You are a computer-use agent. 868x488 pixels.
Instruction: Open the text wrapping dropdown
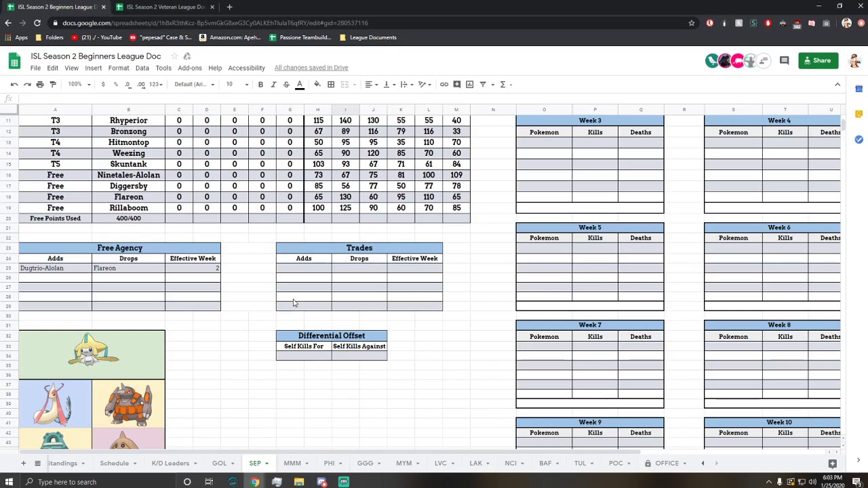(406, 84)
